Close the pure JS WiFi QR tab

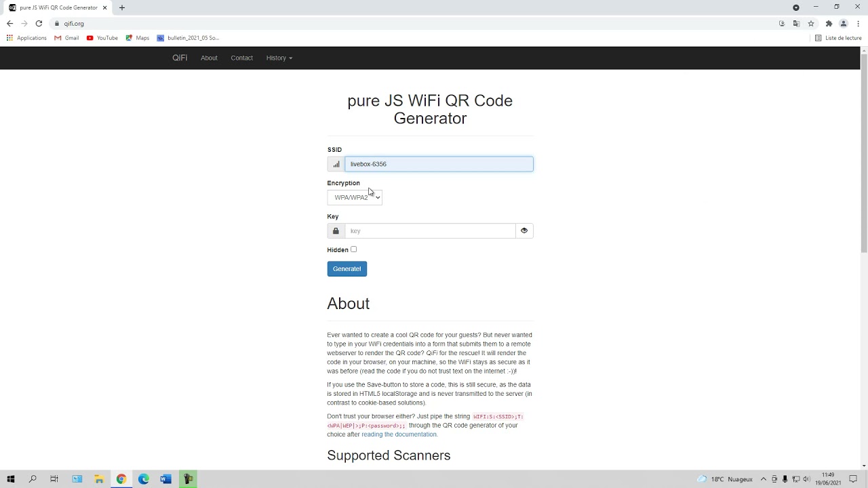tap(104, 7)
